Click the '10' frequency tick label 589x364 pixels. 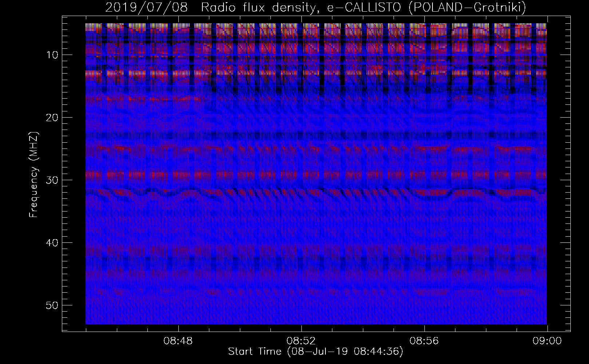[x=53, y=55]
